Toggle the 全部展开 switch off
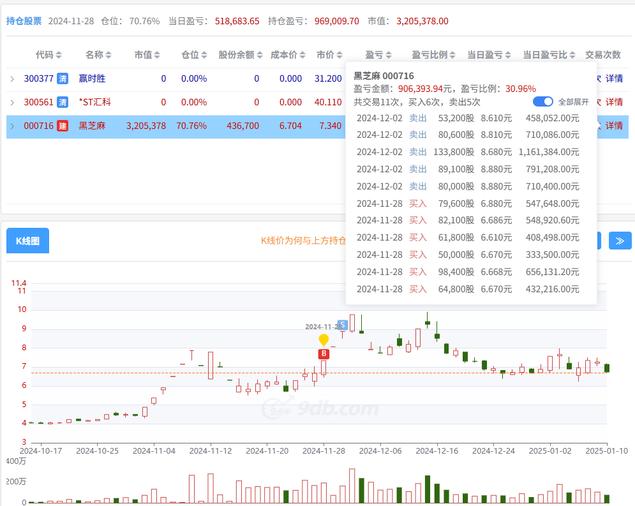Image resolution: width=635 pixels, height=506 pixels. point(543,102)
